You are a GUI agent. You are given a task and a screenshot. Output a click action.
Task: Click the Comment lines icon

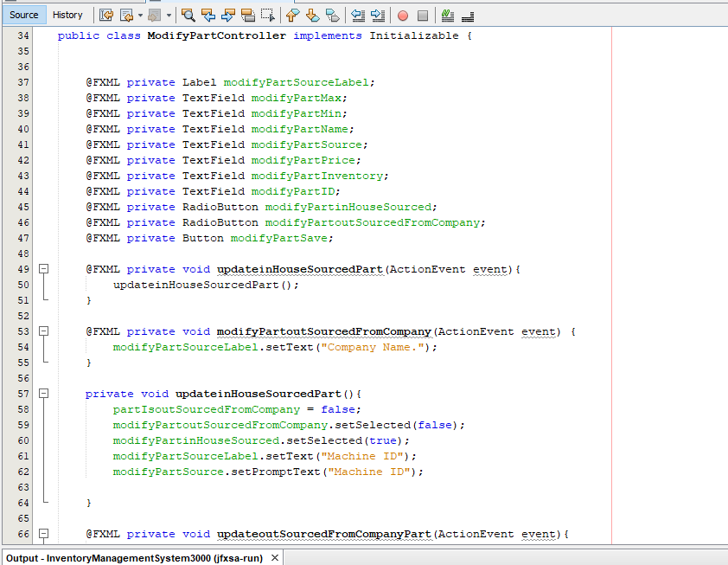(x=448, y=16)
